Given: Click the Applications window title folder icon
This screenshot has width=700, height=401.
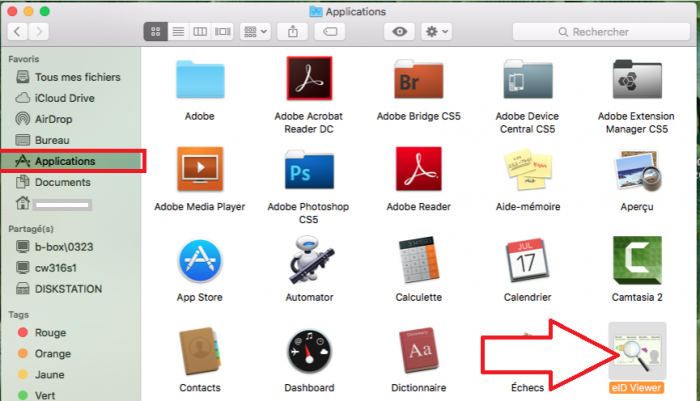Looking at the screenshot, I should (316, 11).
